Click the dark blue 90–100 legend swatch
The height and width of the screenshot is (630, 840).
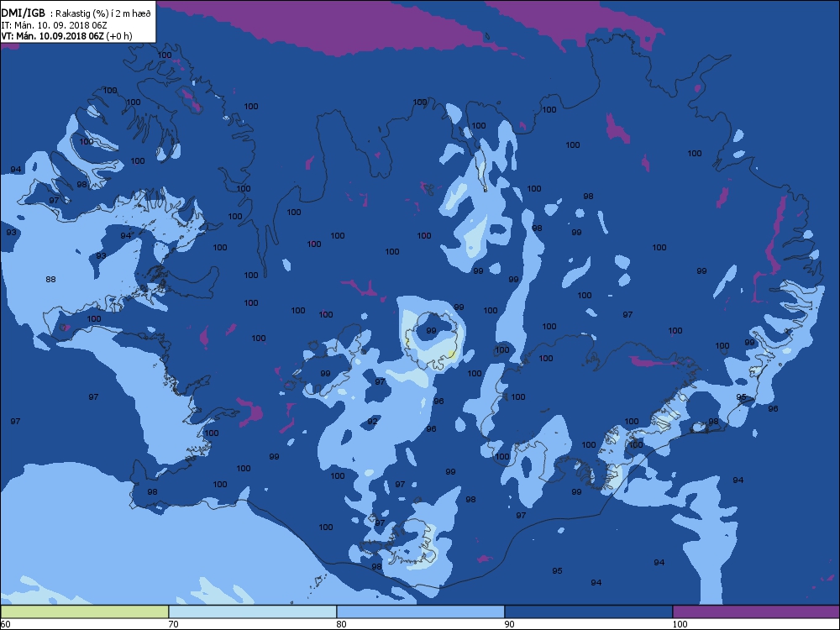[x=588, y=612]
